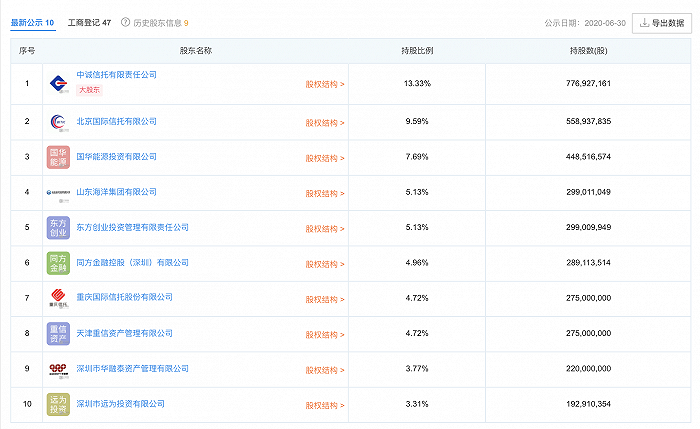700x429 pixels.
Task: Open 天津重信资产管理有限公司 link
Action: [125, 333]
